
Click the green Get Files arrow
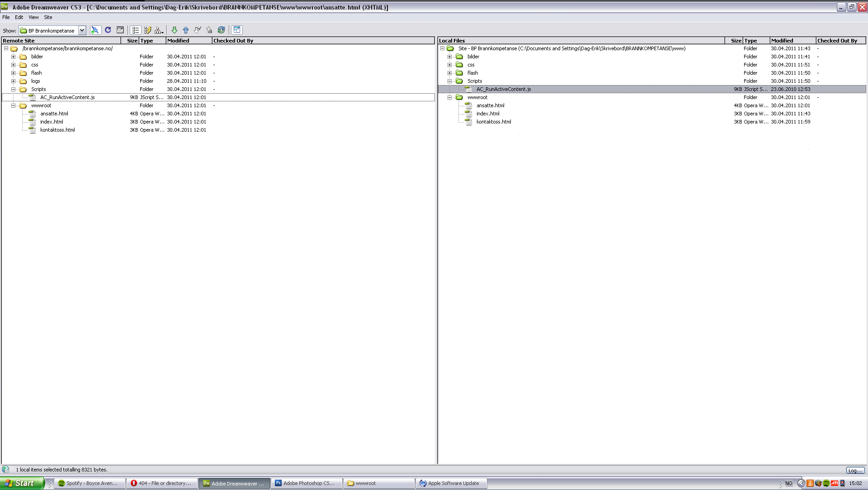point(174,30)
